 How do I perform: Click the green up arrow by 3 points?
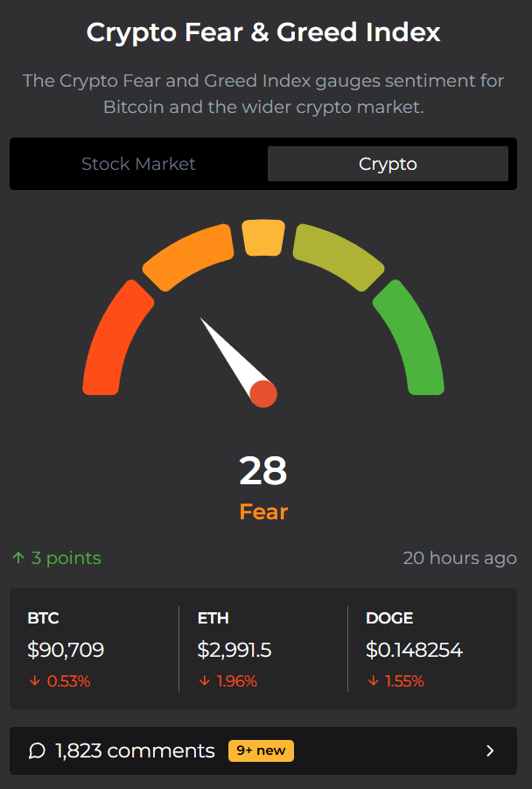point(18,558)
